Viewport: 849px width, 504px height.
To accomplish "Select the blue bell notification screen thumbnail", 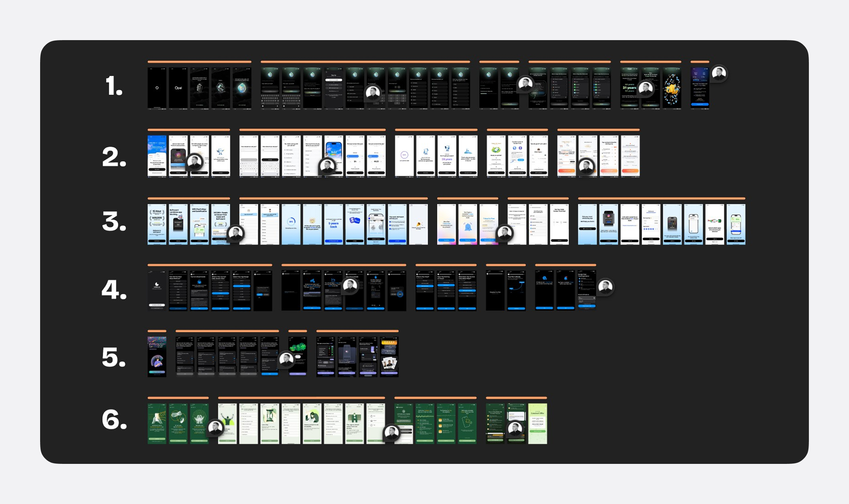I will pos(468,224).
